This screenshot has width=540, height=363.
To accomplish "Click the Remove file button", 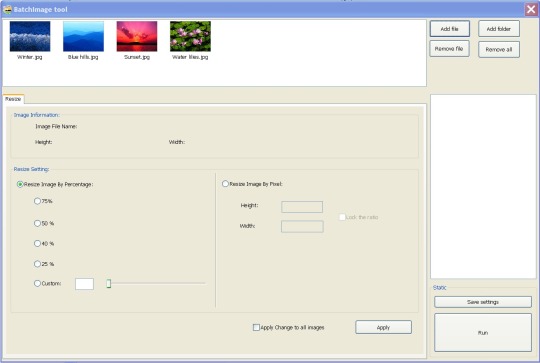I will click(449, 49).
